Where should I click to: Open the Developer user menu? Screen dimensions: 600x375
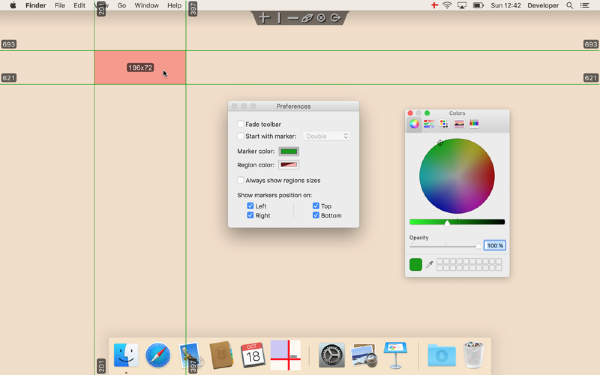point(543,5)
